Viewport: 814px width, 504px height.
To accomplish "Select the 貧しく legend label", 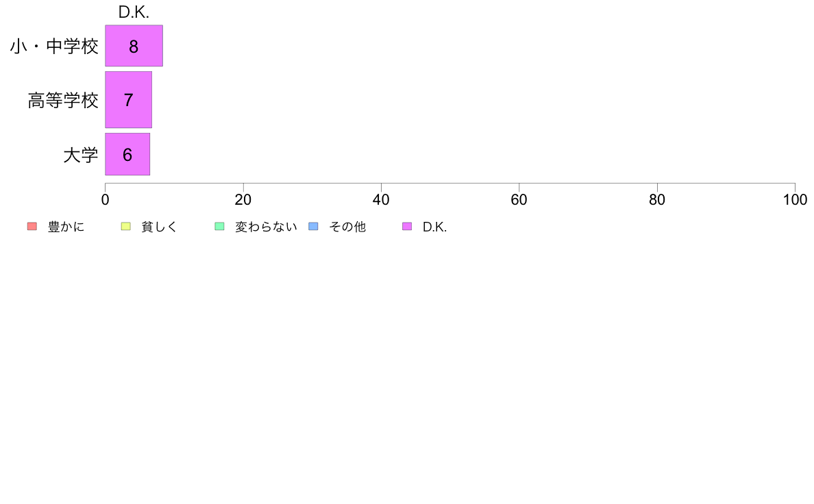I will click(160, 227).
